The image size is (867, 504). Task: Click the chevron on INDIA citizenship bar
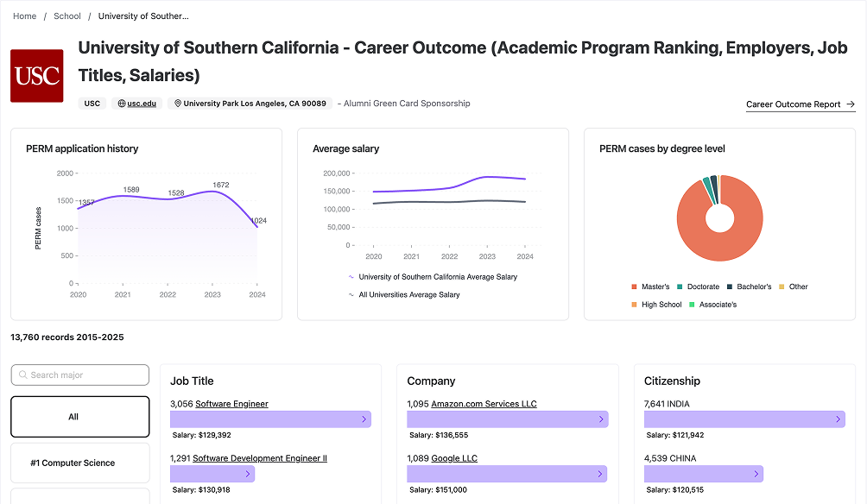(838, 419)
